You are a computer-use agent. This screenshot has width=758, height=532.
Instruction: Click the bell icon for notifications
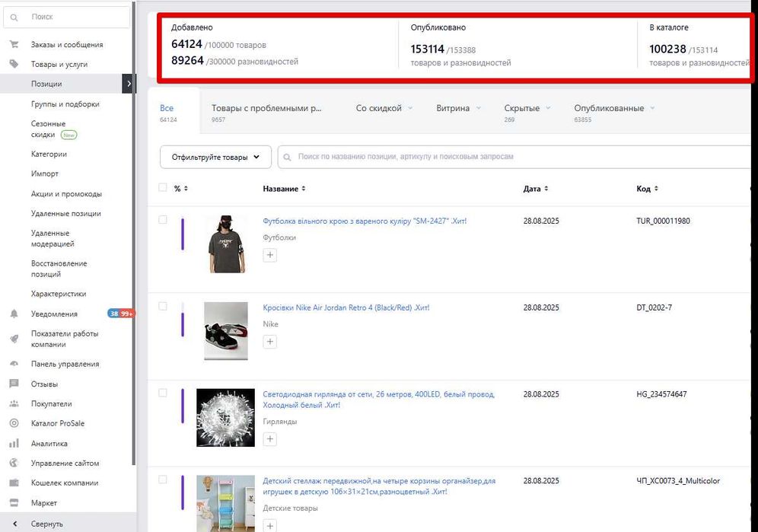14,314
